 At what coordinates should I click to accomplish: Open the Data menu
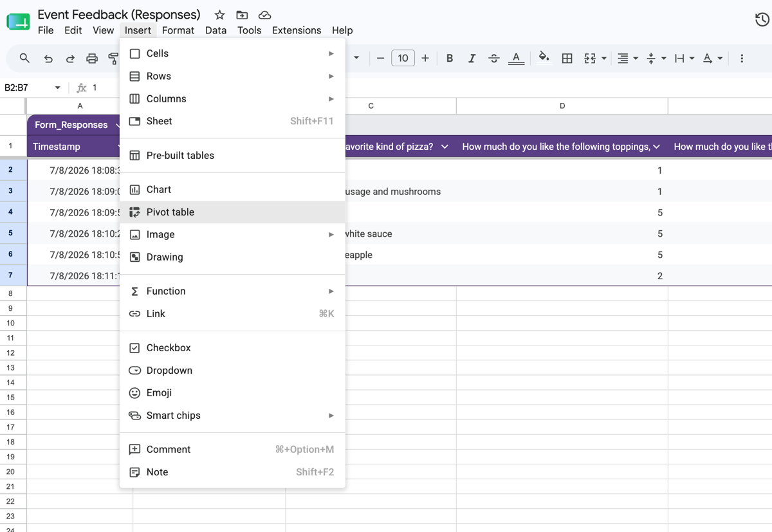(216, 30)
